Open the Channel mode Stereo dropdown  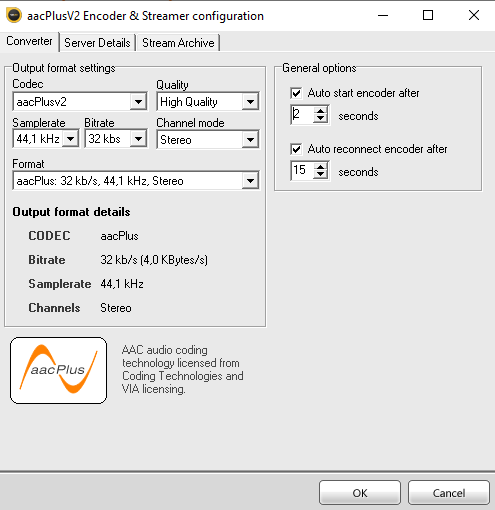(208, 139)
